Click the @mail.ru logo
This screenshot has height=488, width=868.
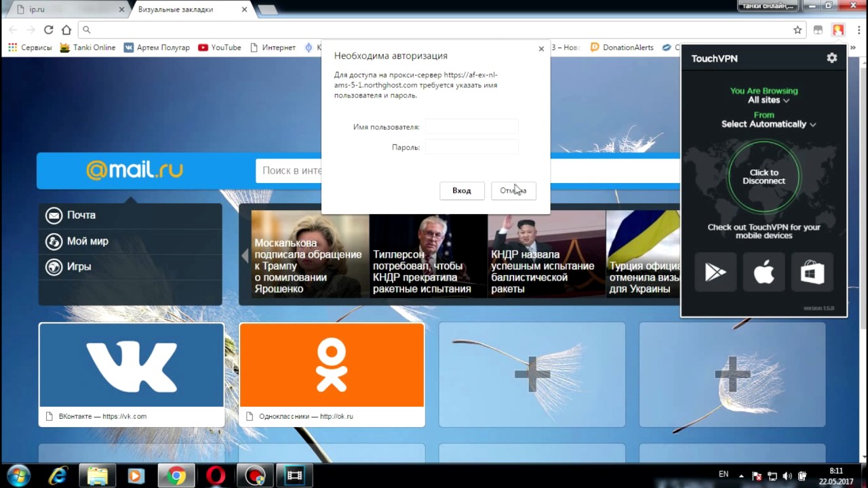(x=135, y=169)
